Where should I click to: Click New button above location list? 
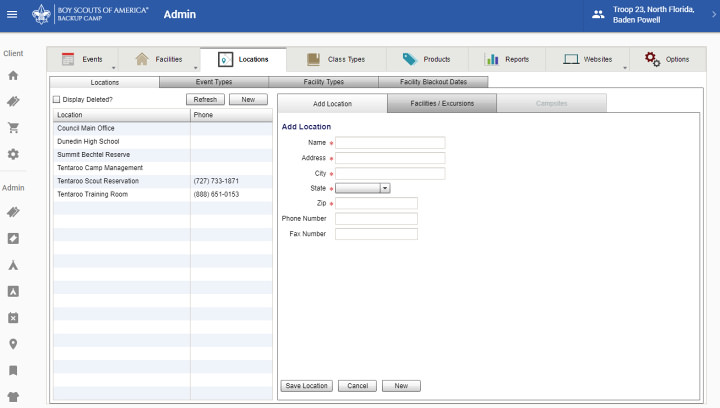tap(248, 100)
